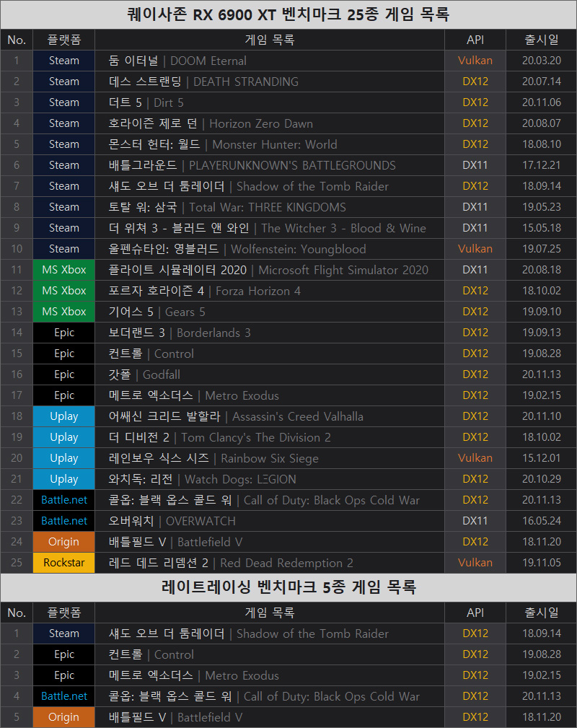Select the OVERWATCH game cell
Viewport: 577px width, 728px height.
270,520
